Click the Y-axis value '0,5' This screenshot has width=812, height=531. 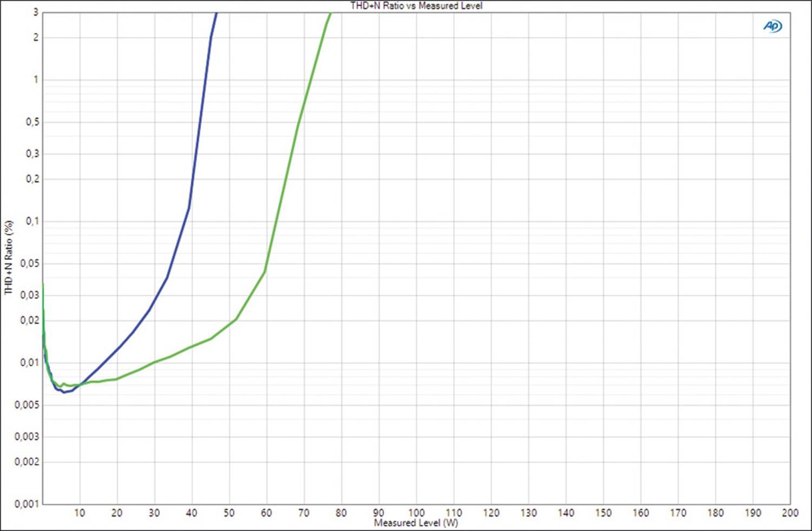pyautogui.click(x=32, y=122)
